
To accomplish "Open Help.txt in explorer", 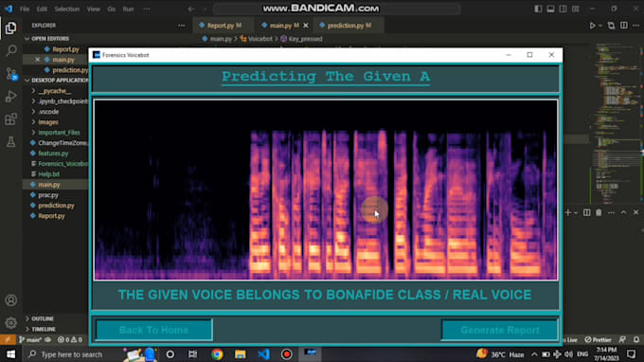I will tap(48, 174).
